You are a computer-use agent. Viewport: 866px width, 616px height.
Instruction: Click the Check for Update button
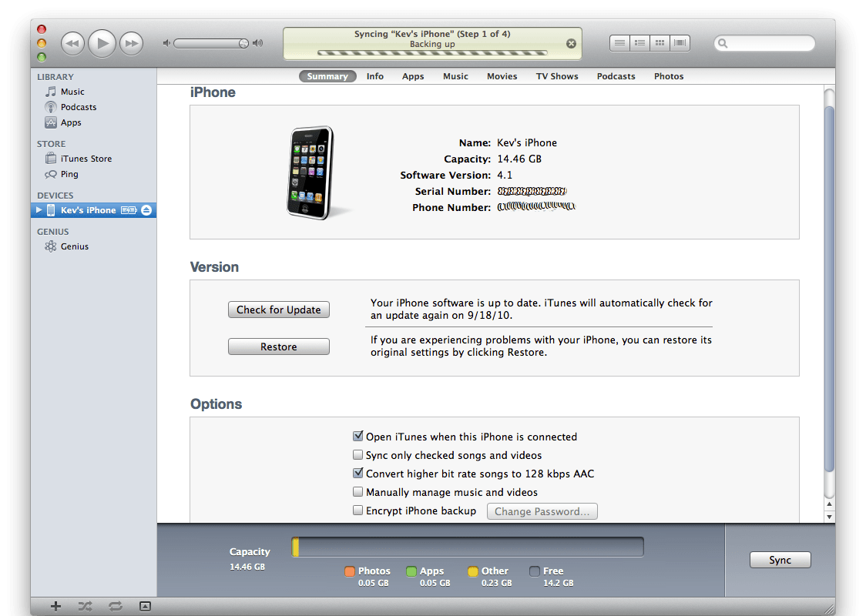pos(278,310)
